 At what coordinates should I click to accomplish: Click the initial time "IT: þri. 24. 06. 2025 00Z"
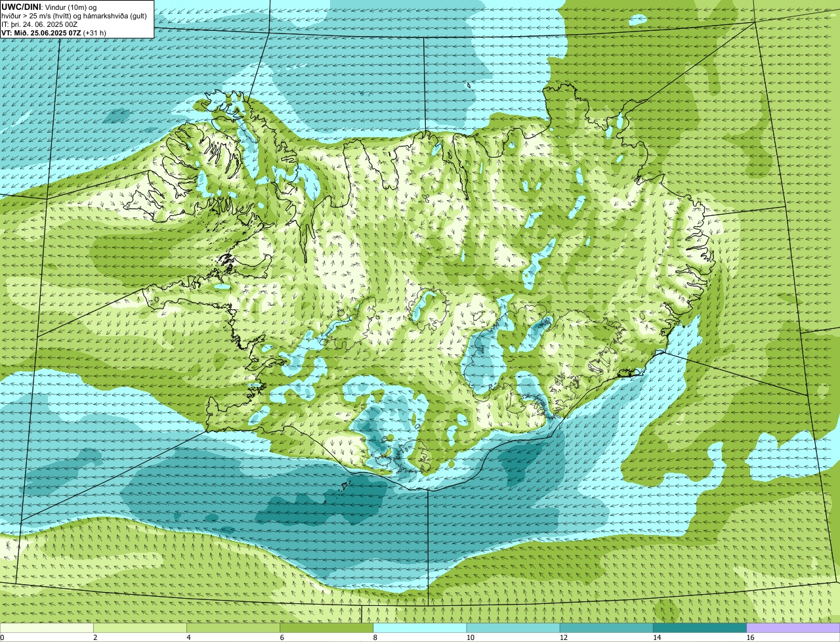click(40, 24)
